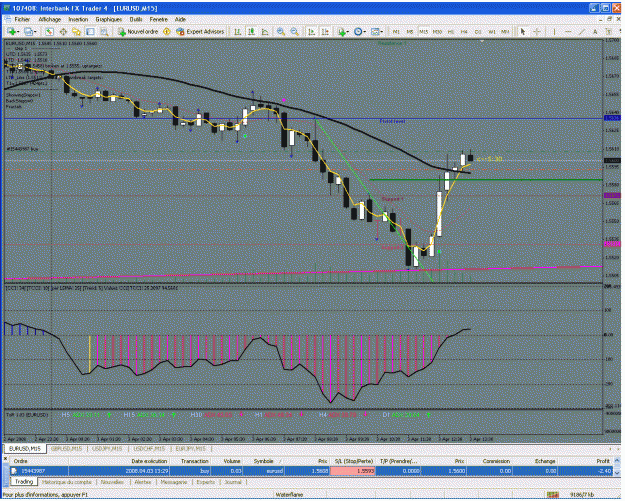Select the M1 timeframe
The height and width of the screenshot is (501, 625).
(396, 31)
